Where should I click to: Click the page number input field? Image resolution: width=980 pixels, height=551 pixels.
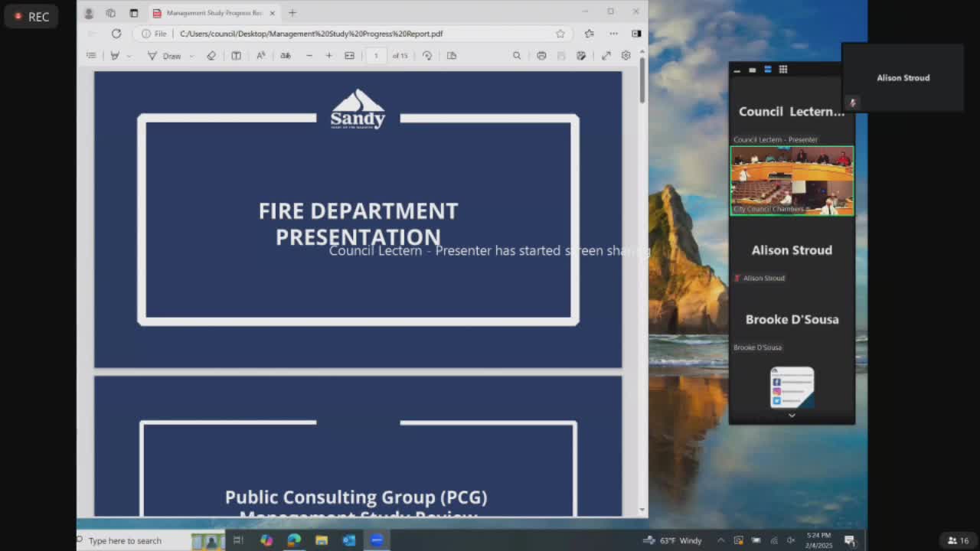(376, 55)
